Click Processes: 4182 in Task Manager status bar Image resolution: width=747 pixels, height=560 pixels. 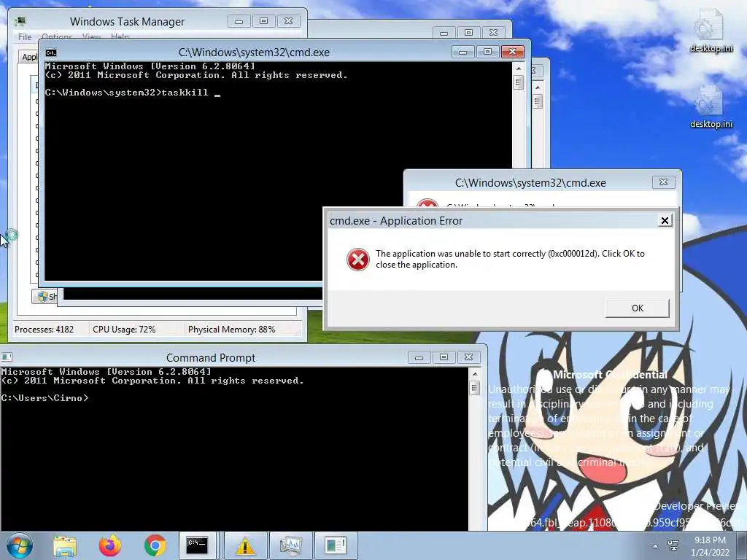coord(44,329)
